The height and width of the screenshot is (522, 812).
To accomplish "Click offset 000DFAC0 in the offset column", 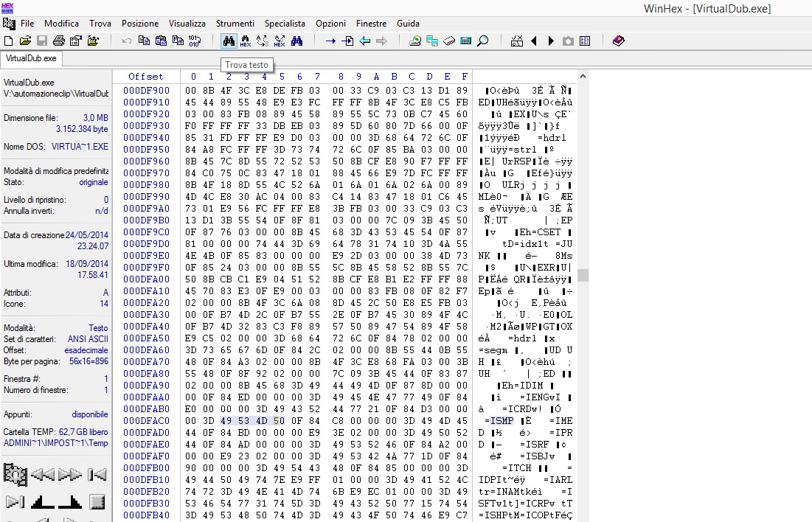I will pyautogui.click(x=147, y=421).
